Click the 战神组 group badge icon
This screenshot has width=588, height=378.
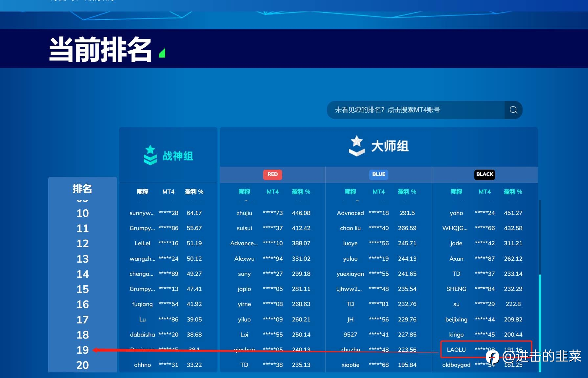[x=150, y=155]
